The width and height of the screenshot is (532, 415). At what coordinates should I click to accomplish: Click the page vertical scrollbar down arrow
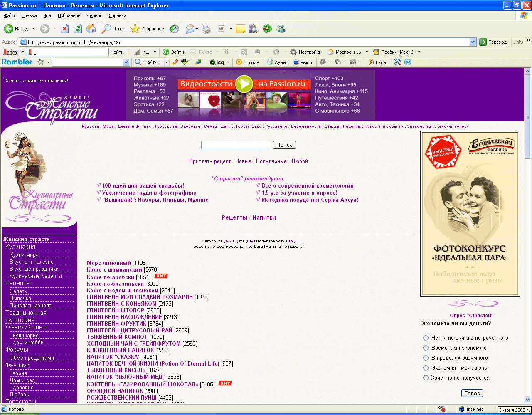[528, 399]
